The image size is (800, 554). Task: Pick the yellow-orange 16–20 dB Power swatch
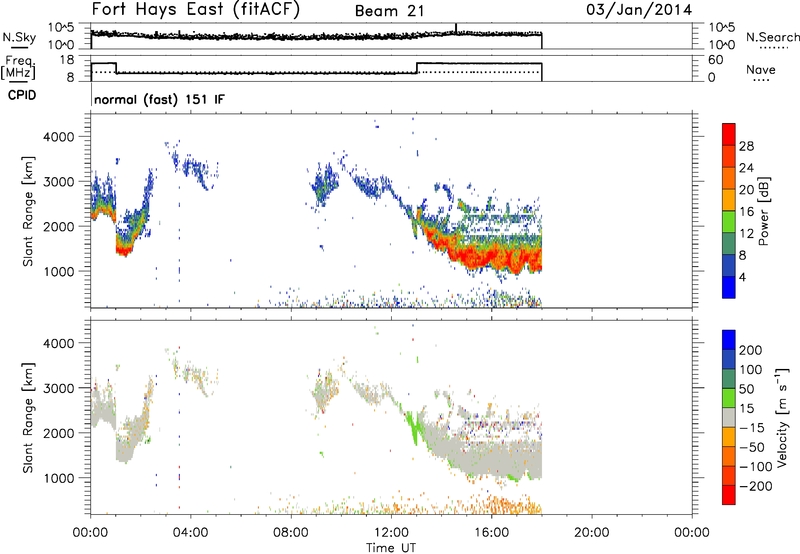729,199
